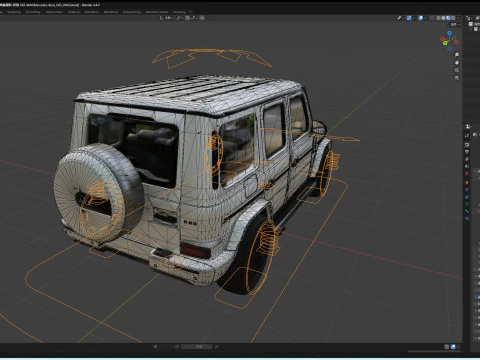Click the pan view hand icon
The height and width of the screenshot is (360, 480).
[457, 62]
